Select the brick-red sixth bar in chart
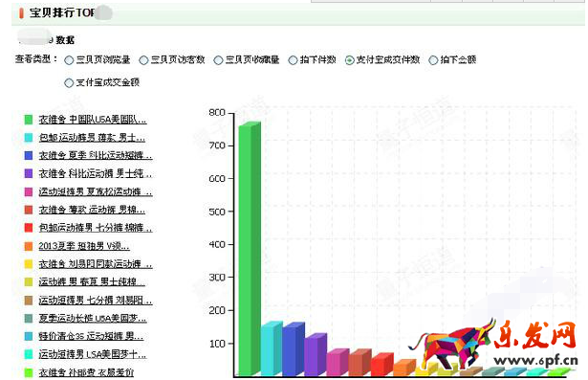The height and width of the screenshot is (380, 588). coord(359,363)
